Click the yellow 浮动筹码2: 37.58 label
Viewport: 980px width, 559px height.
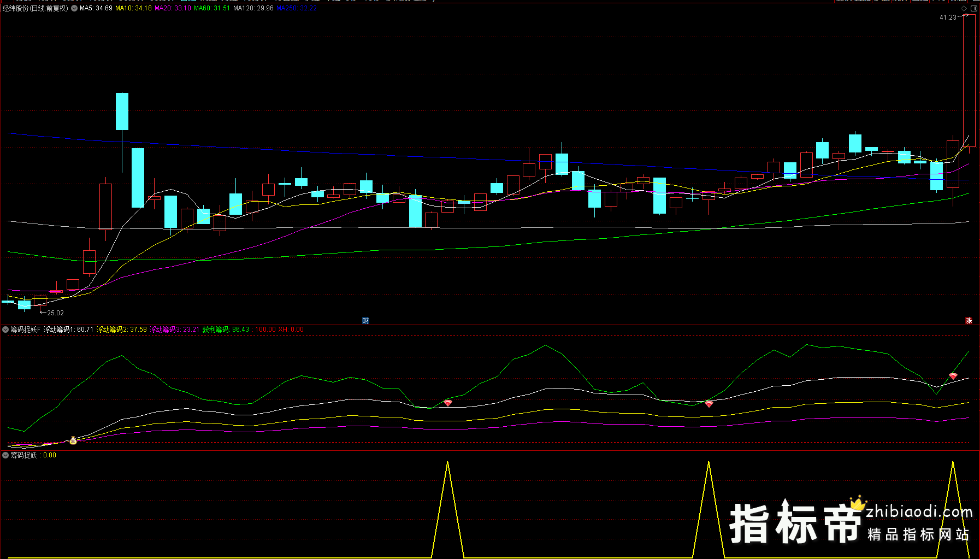click(x=122, y=329)
